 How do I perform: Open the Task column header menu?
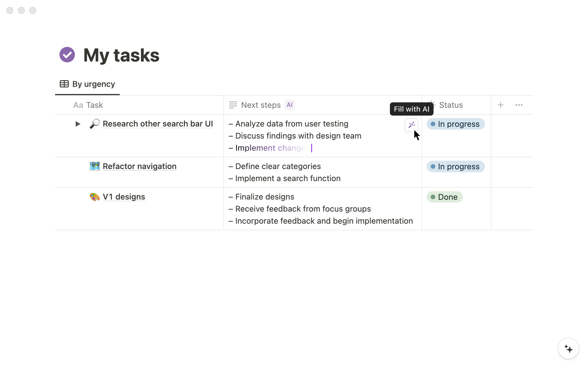[139, 105]
